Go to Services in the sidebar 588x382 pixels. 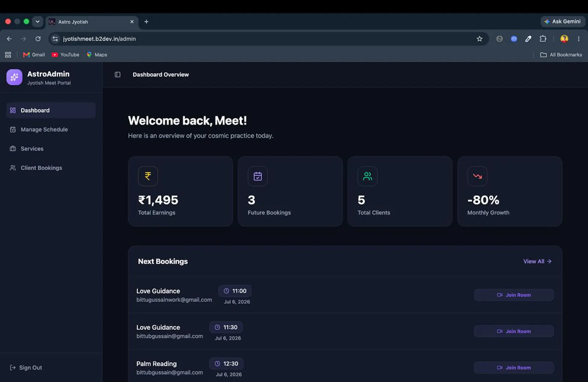tap(51, 148)
